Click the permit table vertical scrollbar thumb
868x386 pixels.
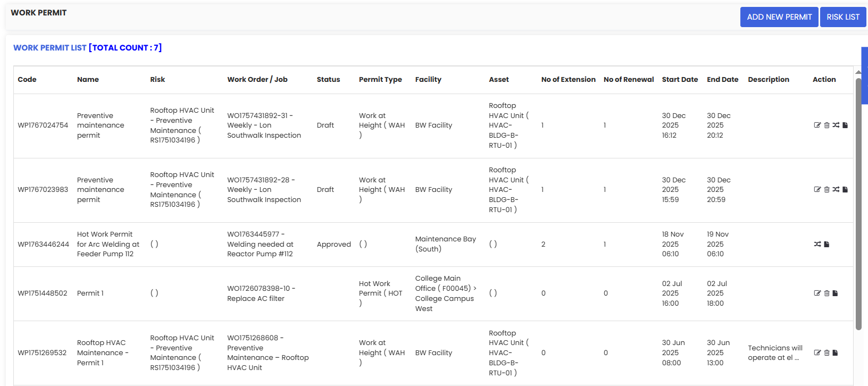click(x=858, y=204)
